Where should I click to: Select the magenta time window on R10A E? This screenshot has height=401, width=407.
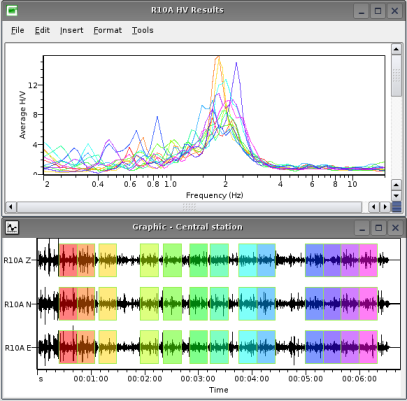click(x=368, y=347)
